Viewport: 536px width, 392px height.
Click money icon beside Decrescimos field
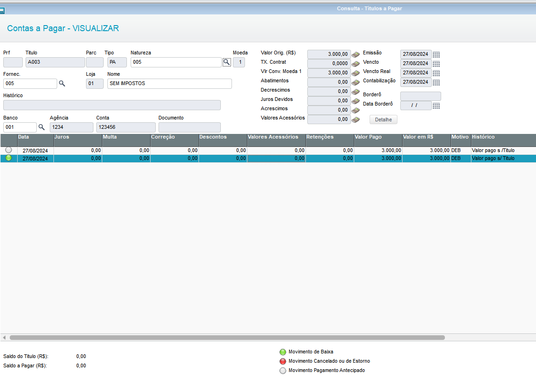(x=356, y=92)
